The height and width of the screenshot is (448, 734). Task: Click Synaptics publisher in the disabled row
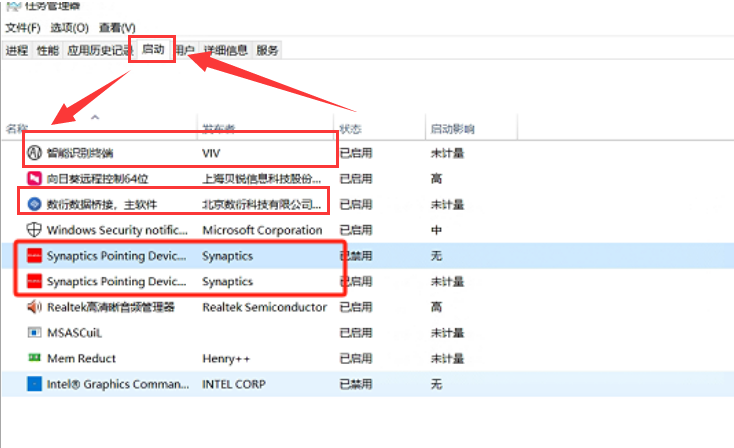click(228, 256)
